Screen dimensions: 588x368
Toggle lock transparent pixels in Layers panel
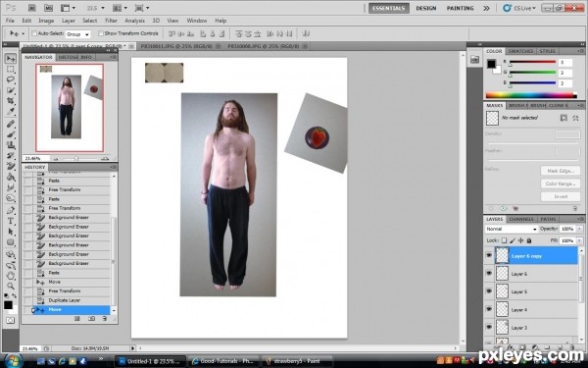click(x=504, y=240)
